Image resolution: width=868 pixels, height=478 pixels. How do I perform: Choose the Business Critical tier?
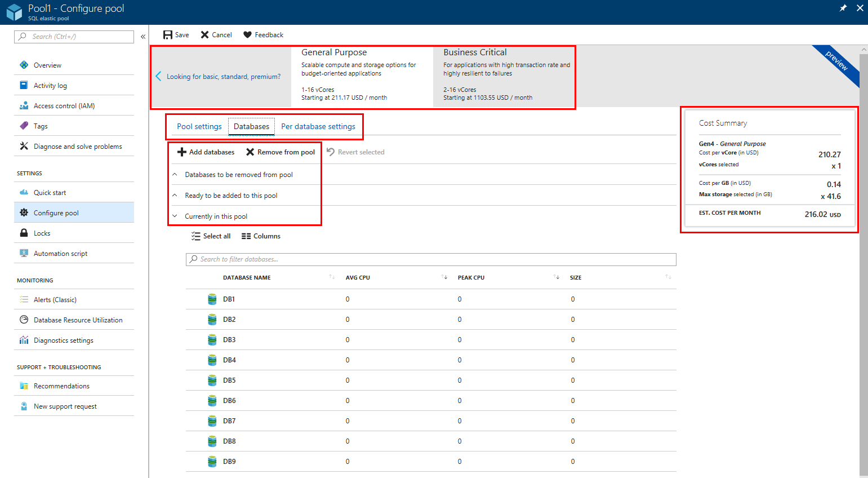(x=504, y=77)
